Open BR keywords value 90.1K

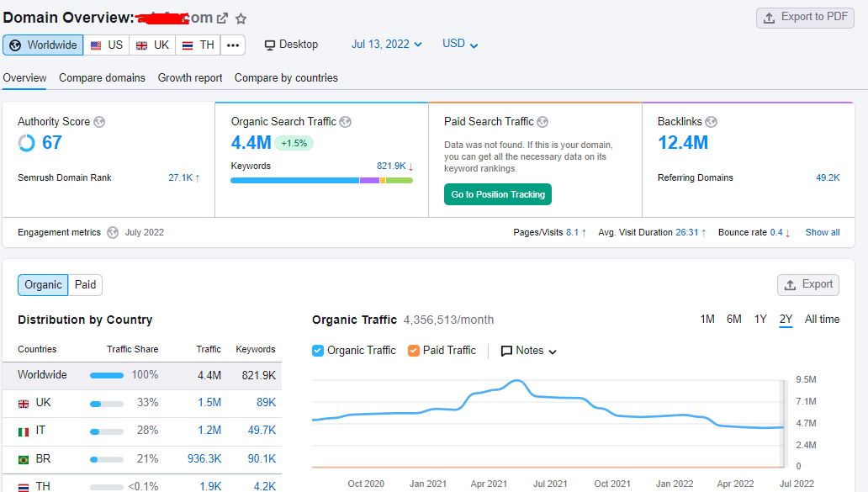(262, 459)
